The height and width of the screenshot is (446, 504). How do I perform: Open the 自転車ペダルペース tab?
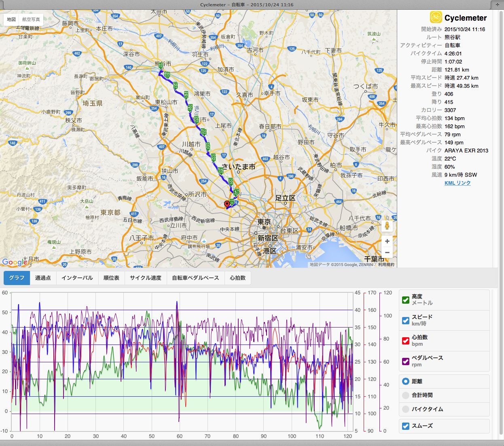coord(195,278)
